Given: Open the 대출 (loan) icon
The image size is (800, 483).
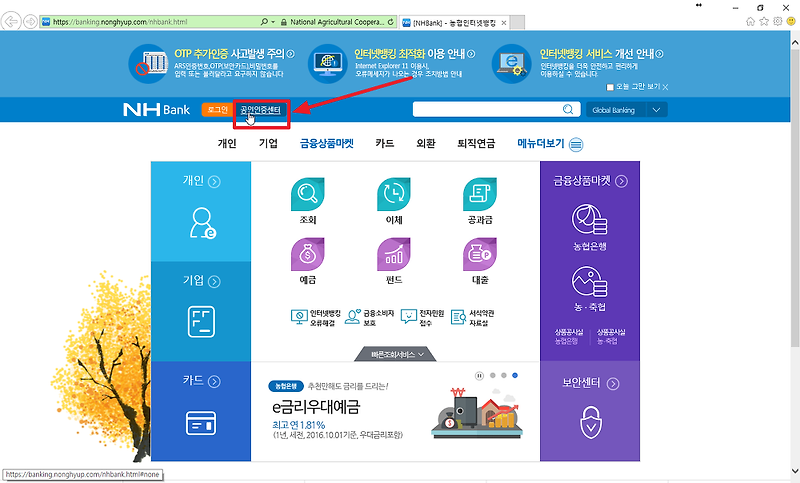Looking at the screenshot, I should coord(480,254).
